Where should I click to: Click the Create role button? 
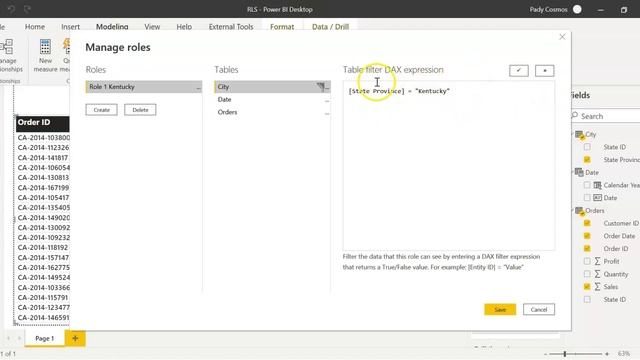click(102, 110)
